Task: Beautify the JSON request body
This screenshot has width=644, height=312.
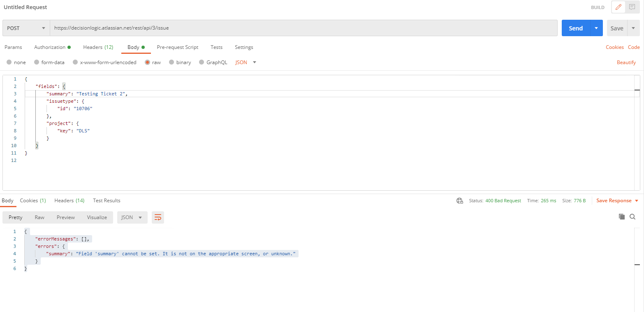Action: tap(626, 62)
